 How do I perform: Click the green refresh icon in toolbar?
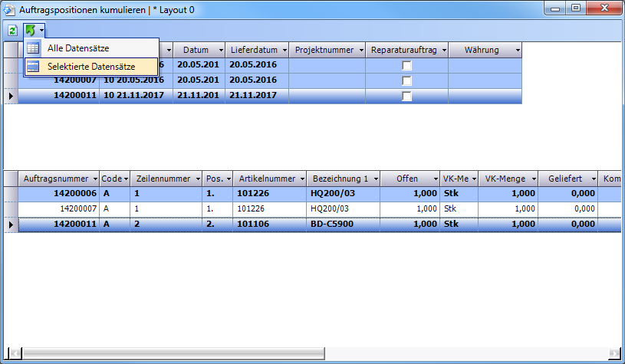point(12,31)
